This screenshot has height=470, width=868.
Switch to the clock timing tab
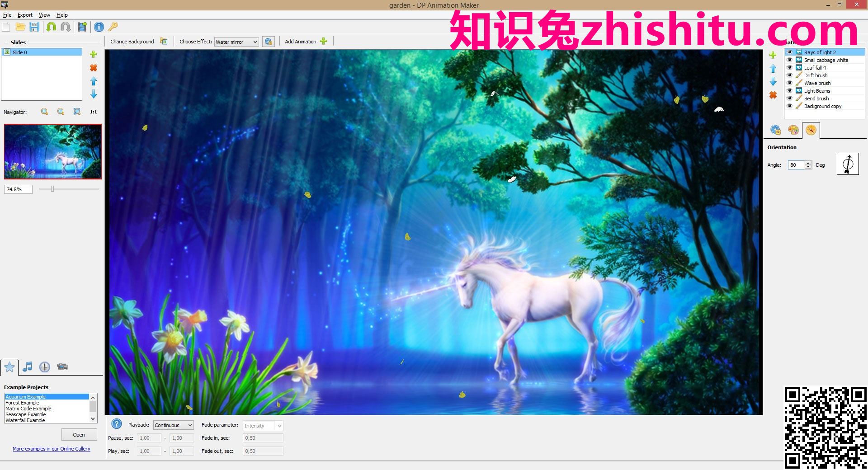44,367
